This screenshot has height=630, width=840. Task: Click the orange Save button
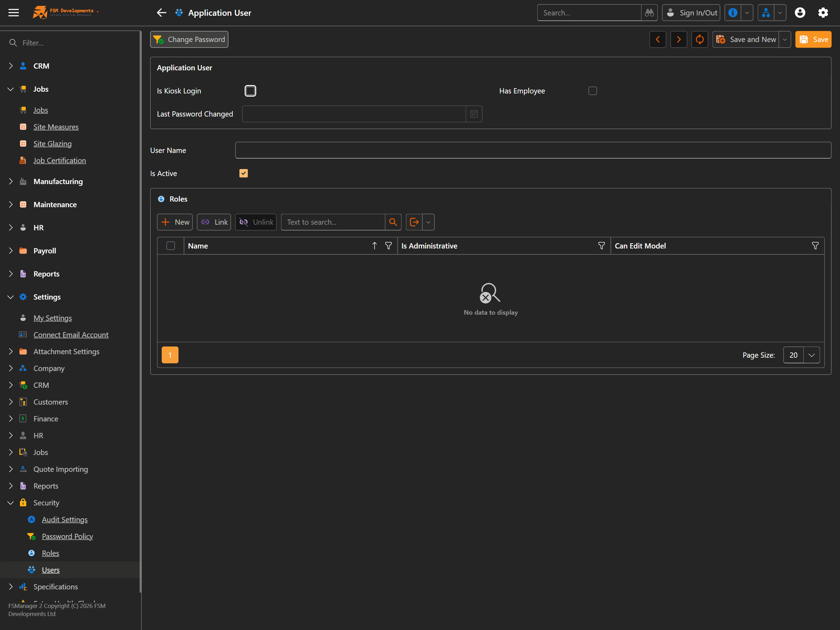(x=813, y=40)
